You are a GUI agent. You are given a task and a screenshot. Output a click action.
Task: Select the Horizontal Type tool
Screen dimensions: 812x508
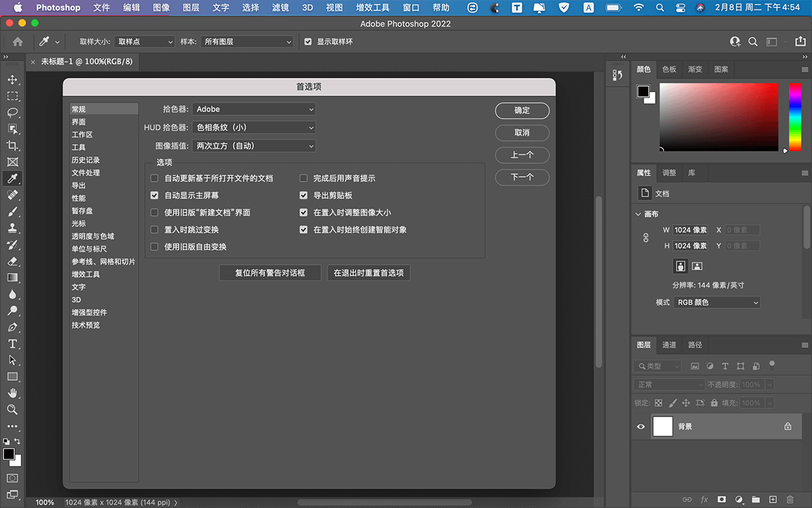click(x=12, y=343)
